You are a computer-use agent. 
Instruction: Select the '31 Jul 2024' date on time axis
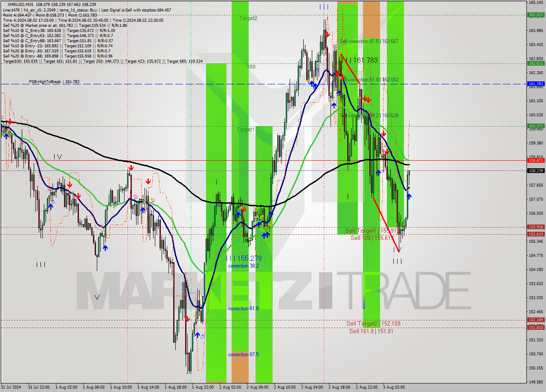click(11, 387)
